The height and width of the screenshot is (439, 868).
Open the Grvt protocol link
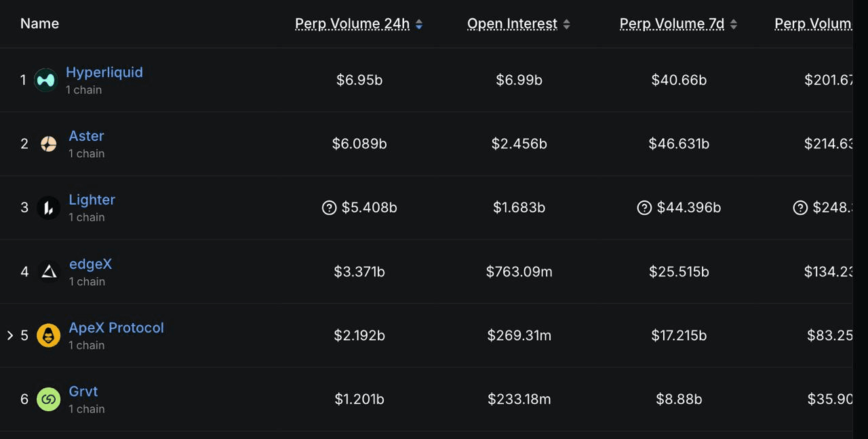tap(83, 392)
